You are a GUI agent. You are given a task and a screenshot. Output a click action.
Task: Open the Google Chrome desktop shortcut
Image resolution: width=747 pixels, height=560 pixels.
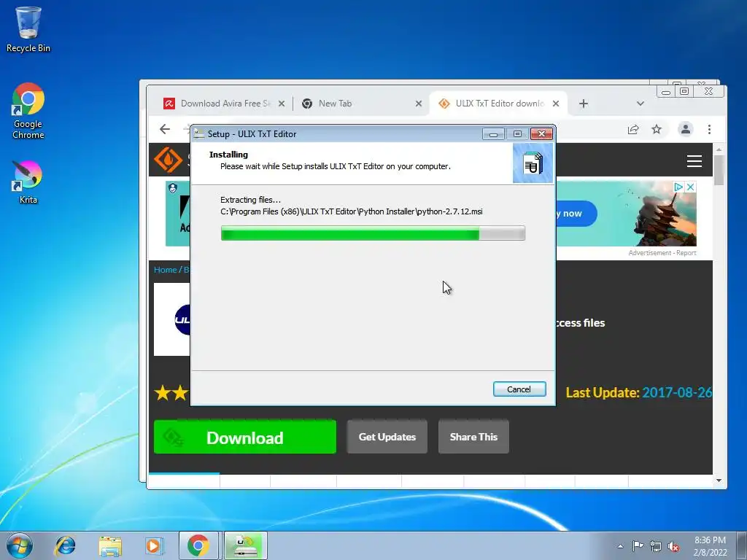[28, 111]
